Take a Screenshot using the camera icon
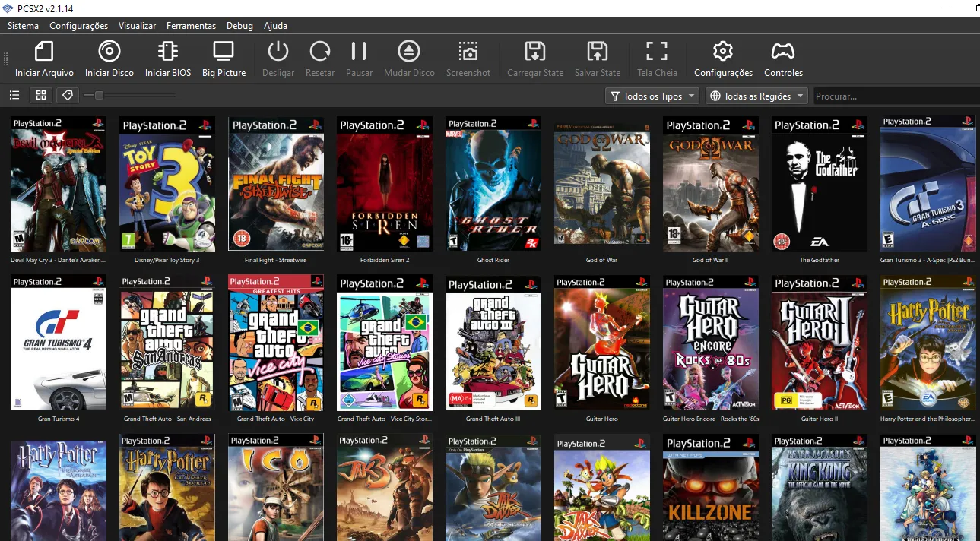Screen dimensions: 980x541 468,58
